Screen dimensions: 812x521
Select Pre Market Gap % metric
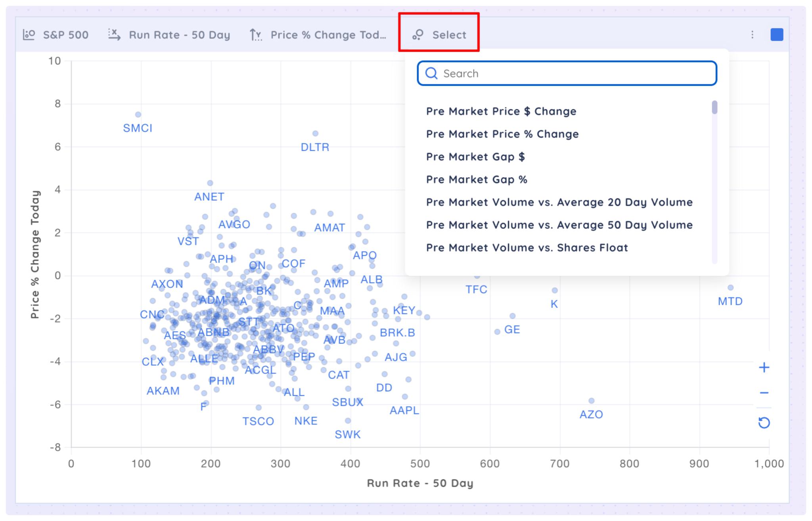(477, 180)
